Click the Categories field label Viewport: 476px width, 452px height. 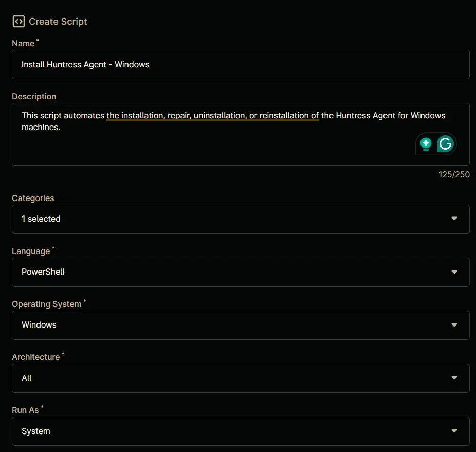point(33,198)
